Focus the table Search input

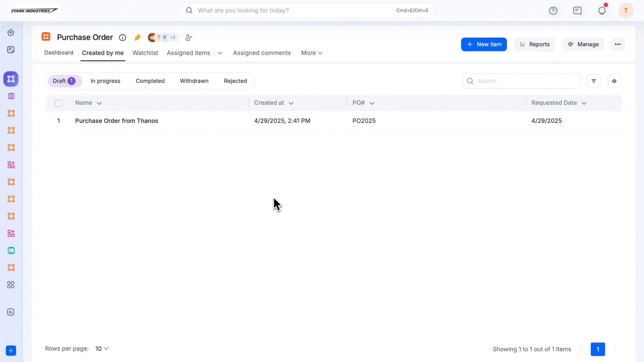[521, 81]
